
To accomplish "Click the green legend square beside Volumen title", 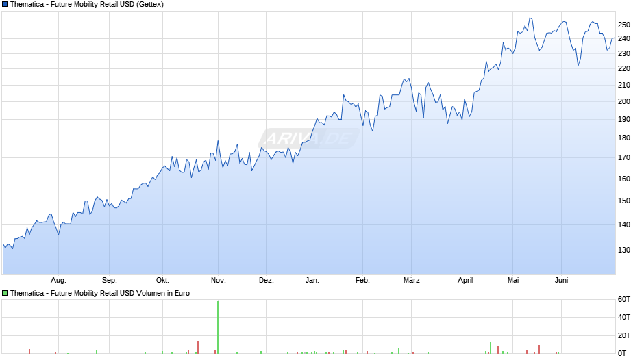I will (5, 293).
